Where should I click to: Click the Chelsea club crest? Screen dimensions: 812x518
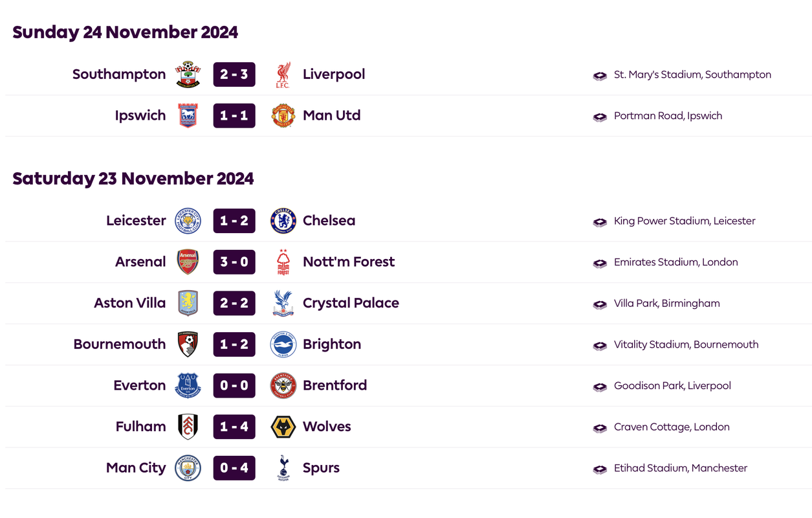[x=283, y=221]
